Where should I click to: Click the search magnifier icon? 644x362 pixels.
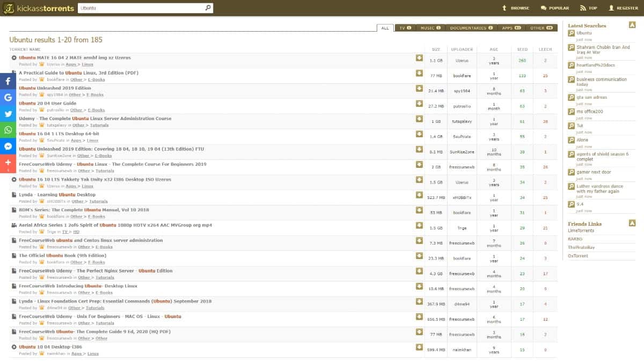coord(208,8)
